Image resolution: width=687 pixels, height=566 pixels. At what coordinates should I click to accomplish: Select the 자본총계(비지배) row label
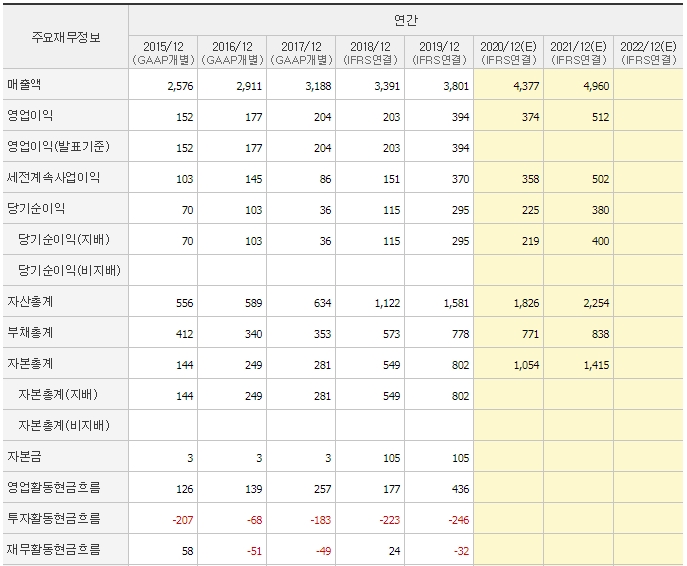(x=64, y=426)
